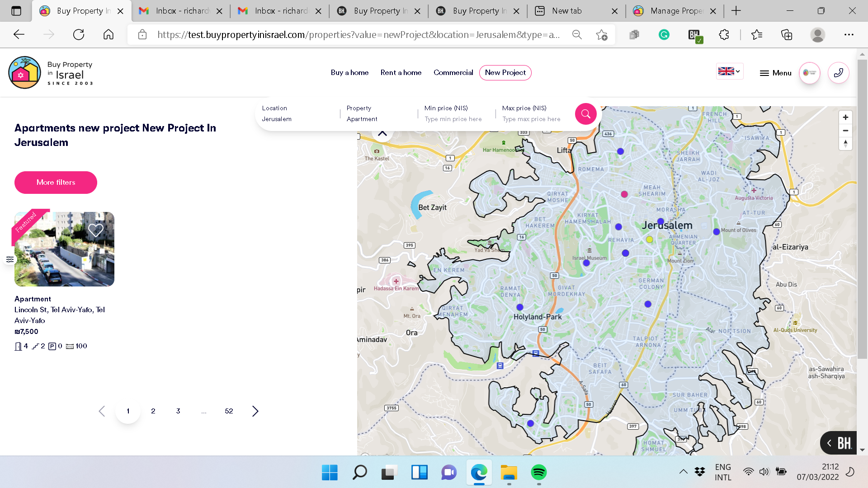Zoom out on the map
The width and height of the screenshot is (868, 488).
(845, 131)
